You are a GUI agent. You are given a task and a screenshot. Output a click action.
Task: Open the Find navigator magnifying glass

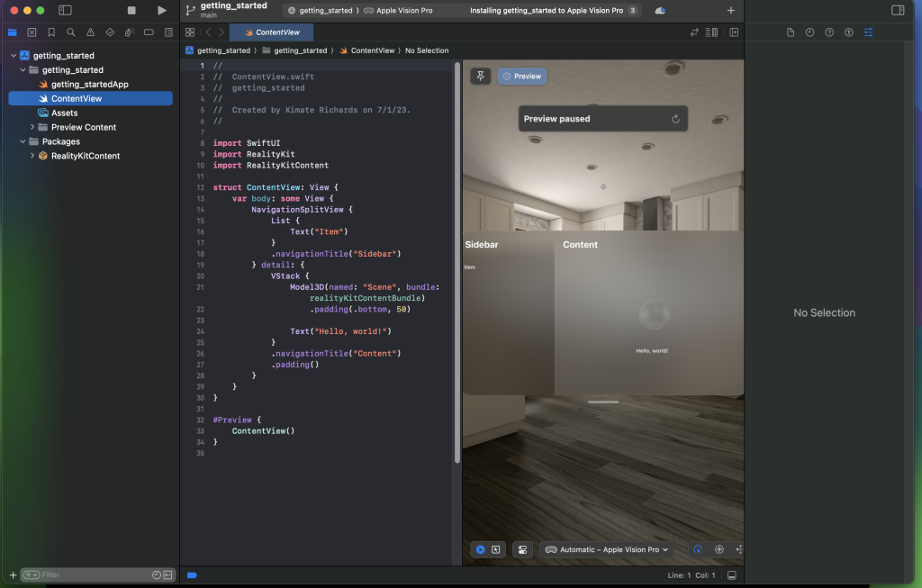pyautogui.click(x=71, y=32)
